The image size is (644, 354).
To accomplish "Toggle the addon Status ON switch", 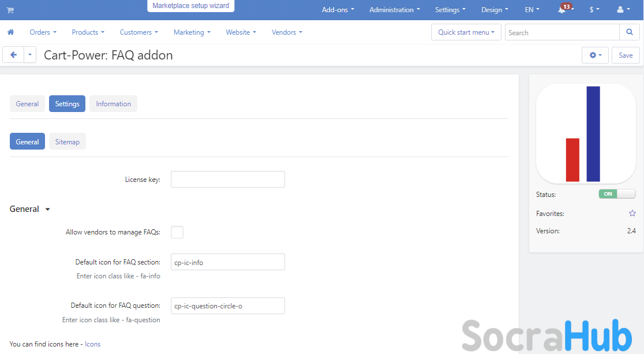I will (617, 194).
